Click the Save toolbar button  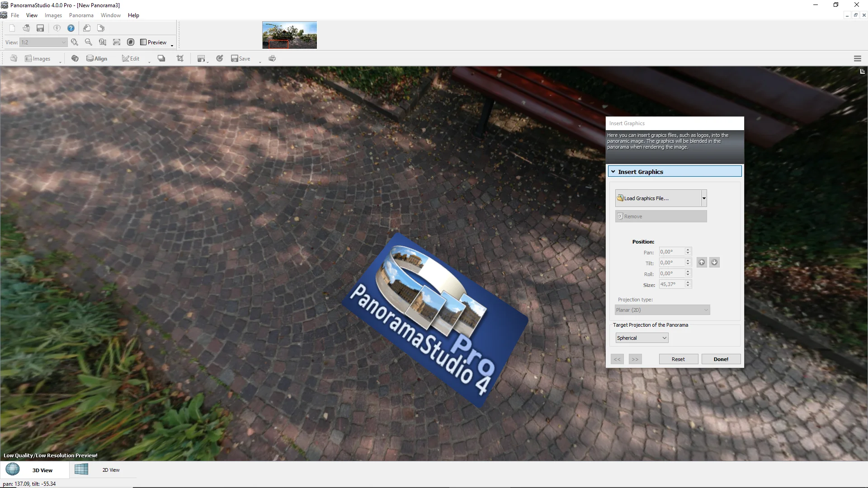(241, 58)
